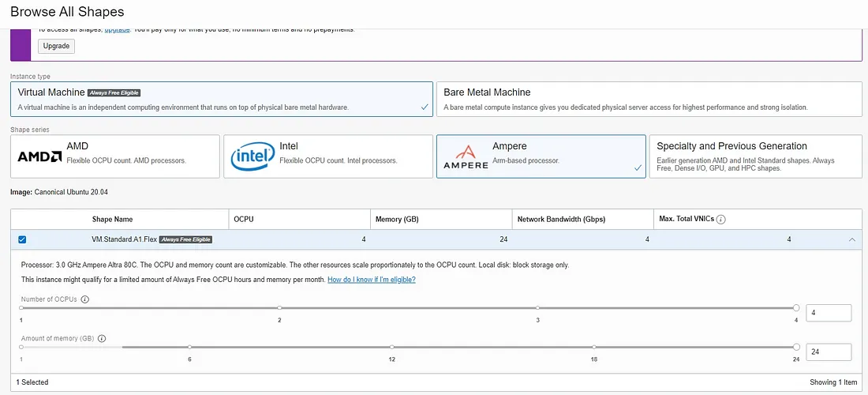Open the upgrade hyperlink in the banner

click(x=118, y=30)
